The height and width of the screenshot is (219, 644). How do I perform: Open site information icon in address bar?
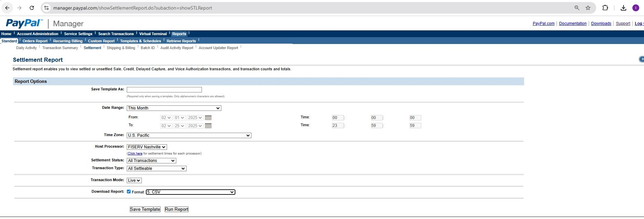tap(46, 8)
